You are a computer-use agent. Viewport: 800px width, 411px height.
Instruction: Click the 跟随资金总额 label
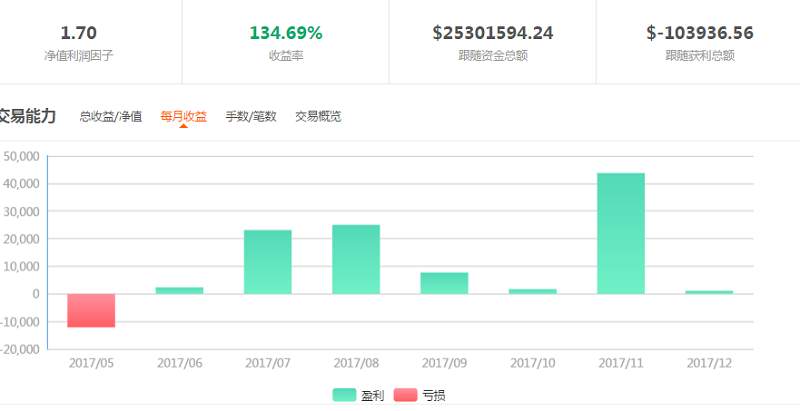point(493,56)
